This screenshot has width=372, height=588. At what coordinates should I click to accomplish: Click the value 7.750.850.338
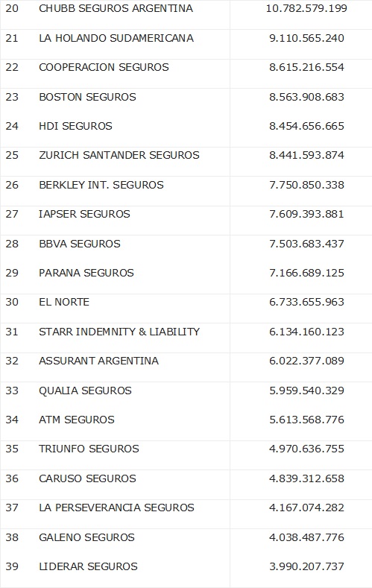click(x=306, y=185)
